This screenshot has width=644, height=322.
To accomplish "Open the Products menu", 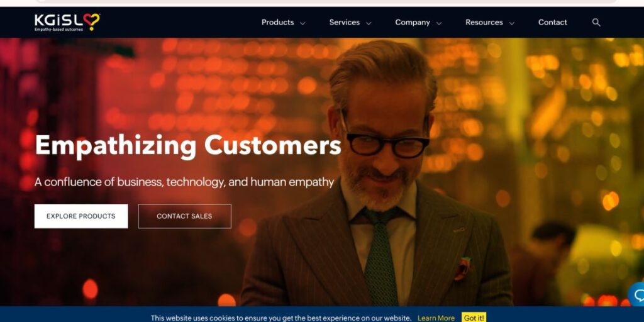I will pyautogui.click(x=277, y=23).
